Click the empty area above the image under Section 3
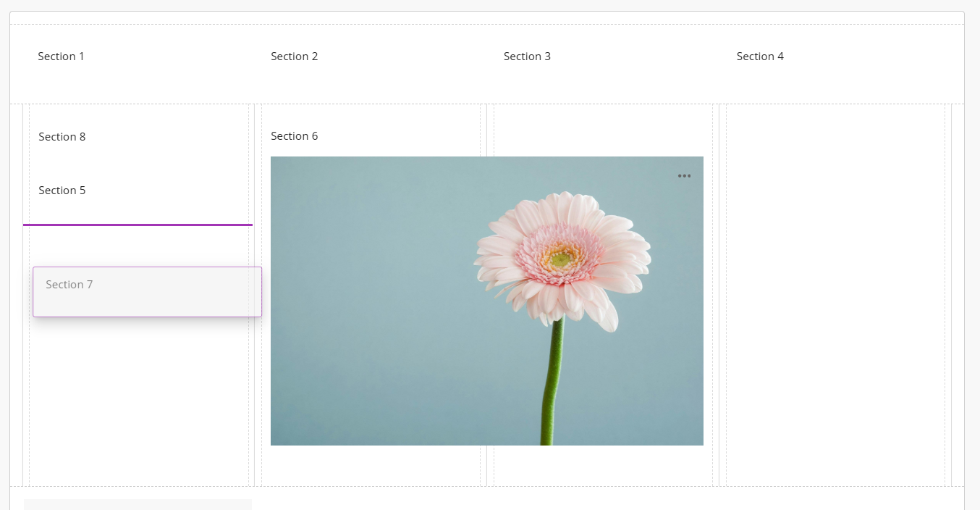 tap(602, 130)
